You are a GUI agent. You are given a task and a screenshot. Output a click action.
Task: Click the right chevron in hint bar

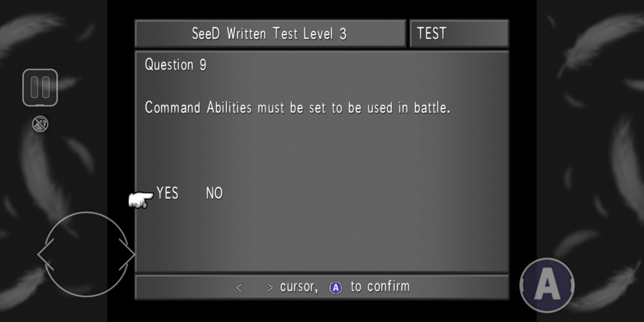270,287
